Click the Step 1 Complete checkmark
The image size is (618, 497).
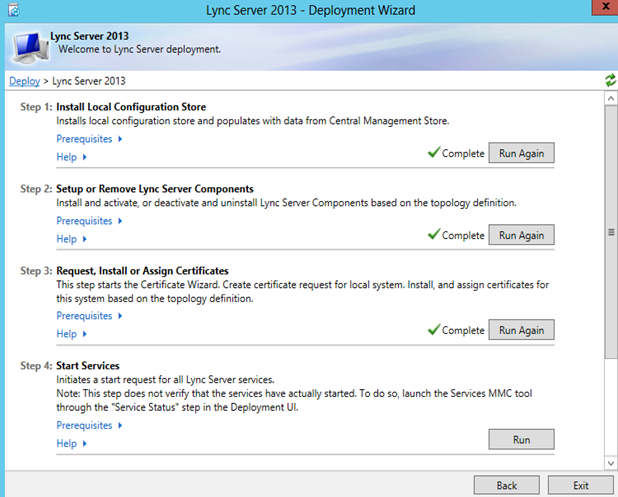tap(434, 152)
